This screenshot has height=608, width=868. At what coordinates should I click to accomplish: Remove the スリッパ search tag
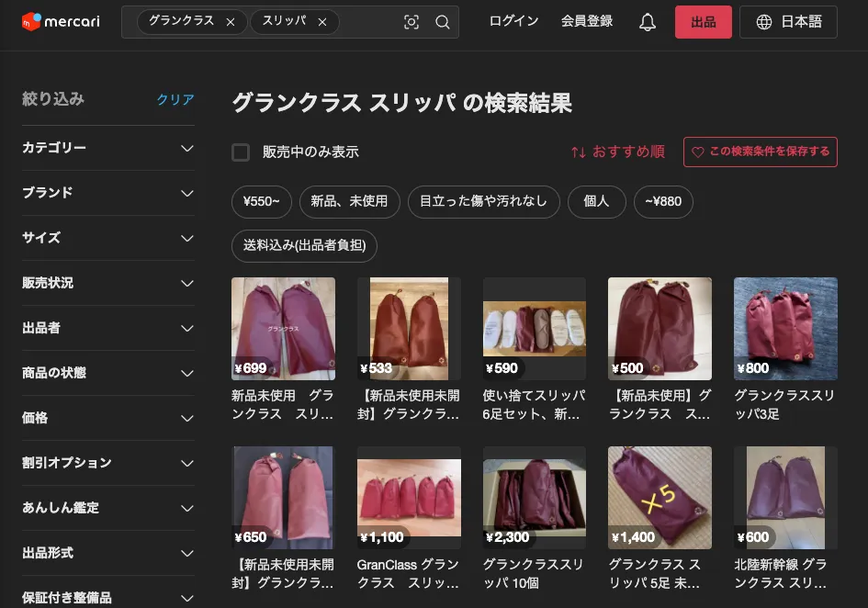322,22
